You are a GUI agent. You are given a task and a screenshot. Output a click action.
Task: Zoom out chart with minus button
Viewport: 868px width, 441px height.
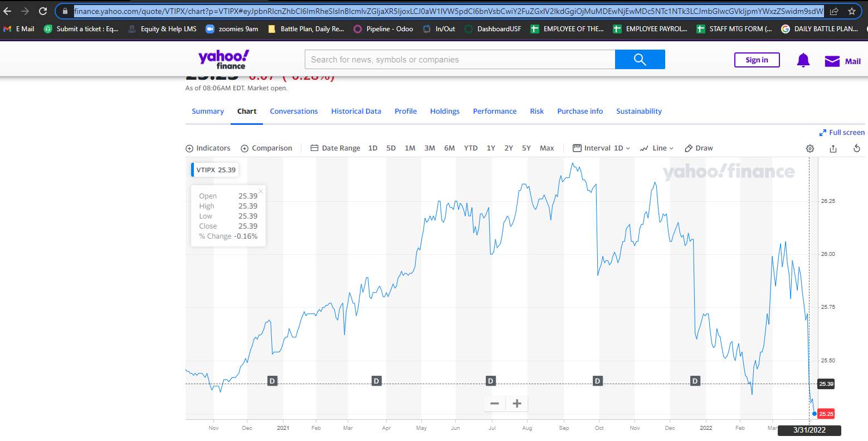click(x=494, y=404)
